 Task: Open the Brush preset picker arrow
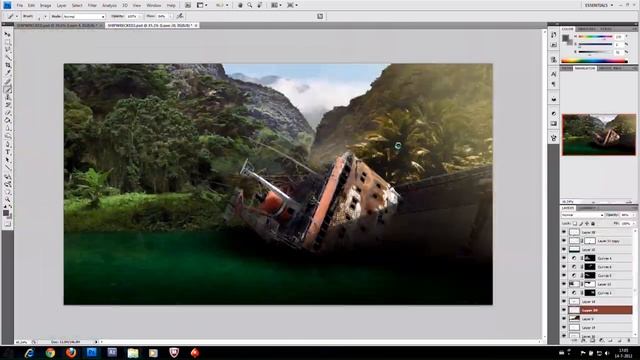[45, 16]
